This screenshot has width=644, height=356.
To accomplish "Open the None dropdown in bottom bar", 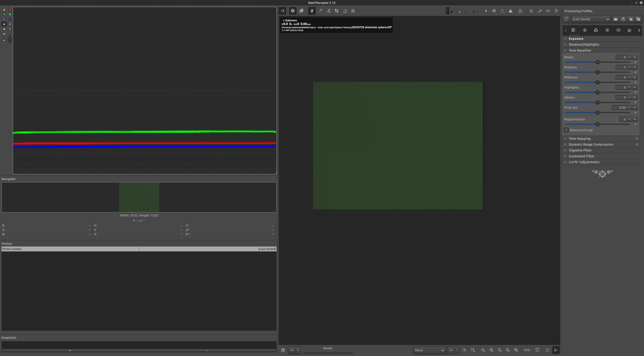I will tap(429, 350).
